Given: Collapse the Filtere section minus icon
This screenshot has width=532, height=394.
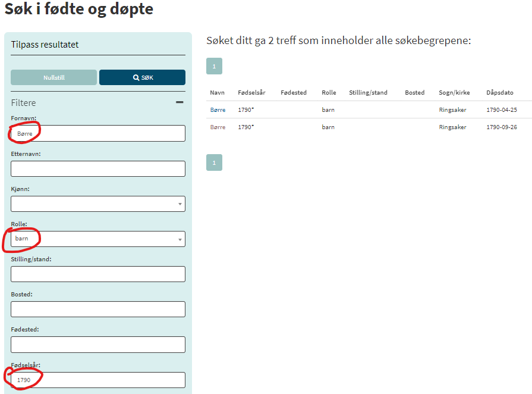Looking at the screenshot, I should pos(180,102).
